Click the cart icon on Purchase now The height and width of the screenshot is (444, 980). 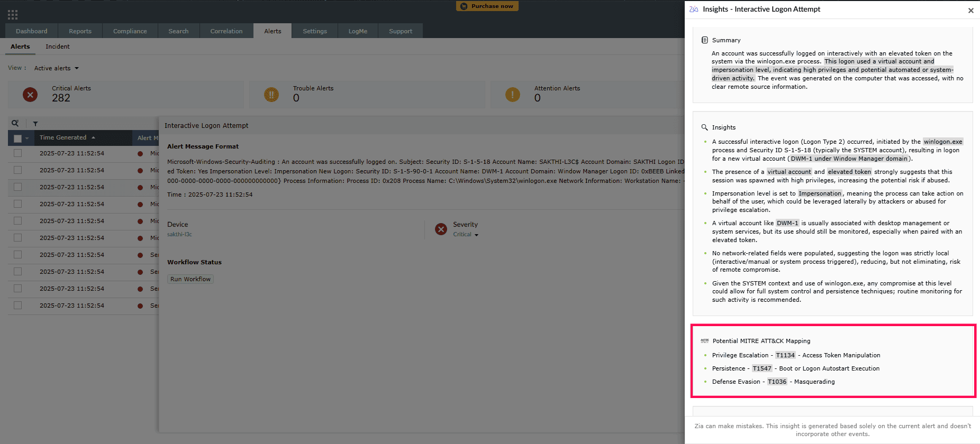click(464, 6)
